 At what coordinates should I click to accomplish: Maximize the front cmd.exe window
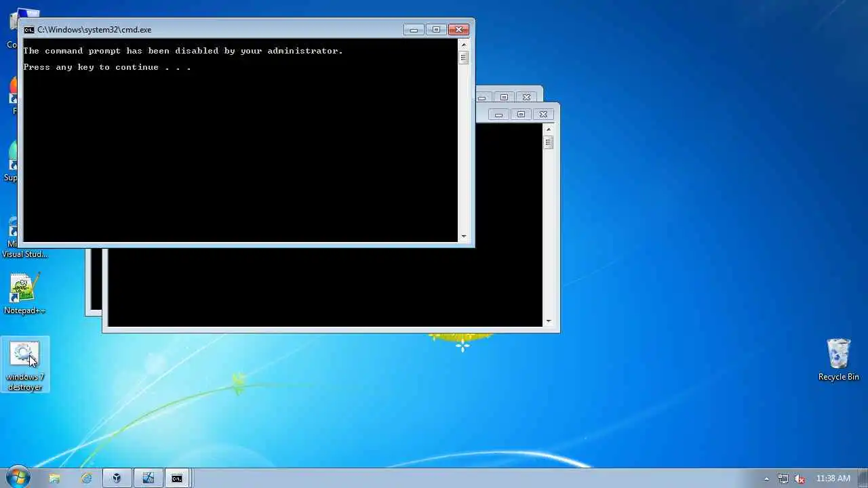click(436, 29)
